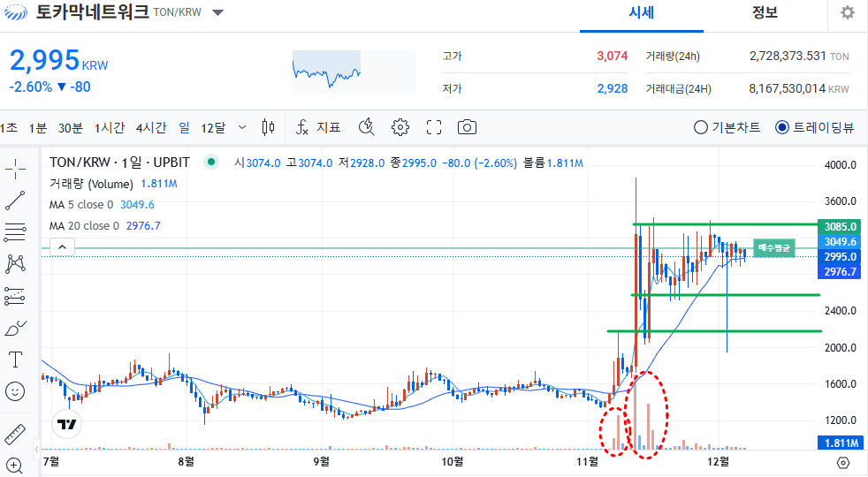Viewport: 868px width, 477px height.
Task: Open the 지표 indicators menu
Action: 318,127
